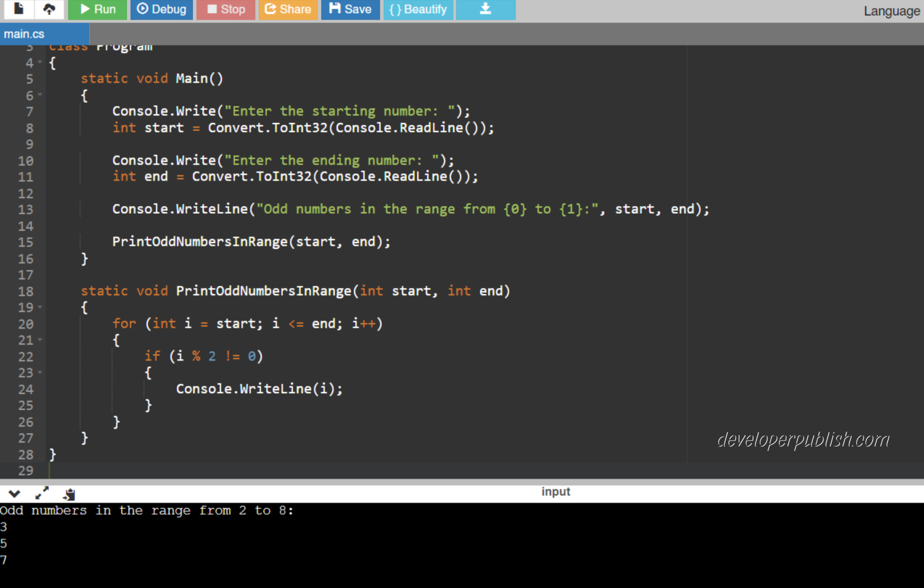This screenshot has width=924, height=588.
Task: Create a new file using the document icon
Action: pos(18,9)
